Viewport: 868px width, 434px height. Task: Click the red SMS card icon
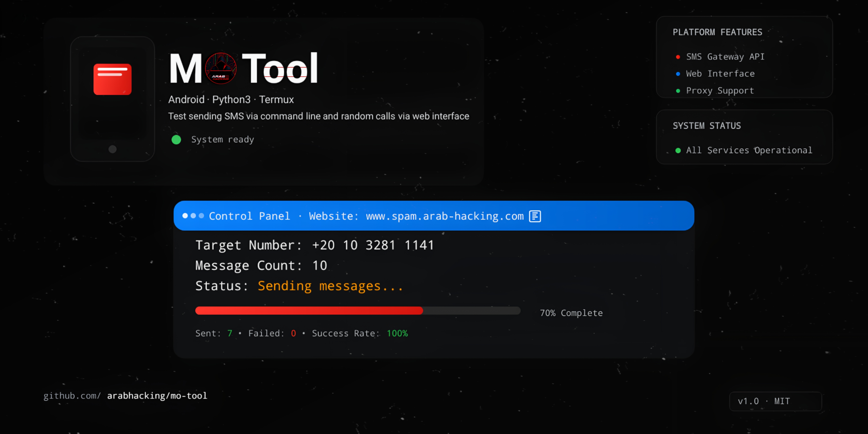[x=112, y=79]
